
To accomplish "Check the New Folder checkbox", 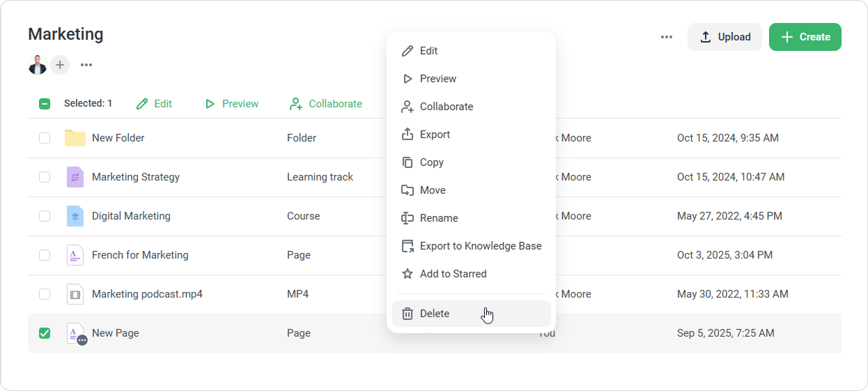I will coord(45,138).
